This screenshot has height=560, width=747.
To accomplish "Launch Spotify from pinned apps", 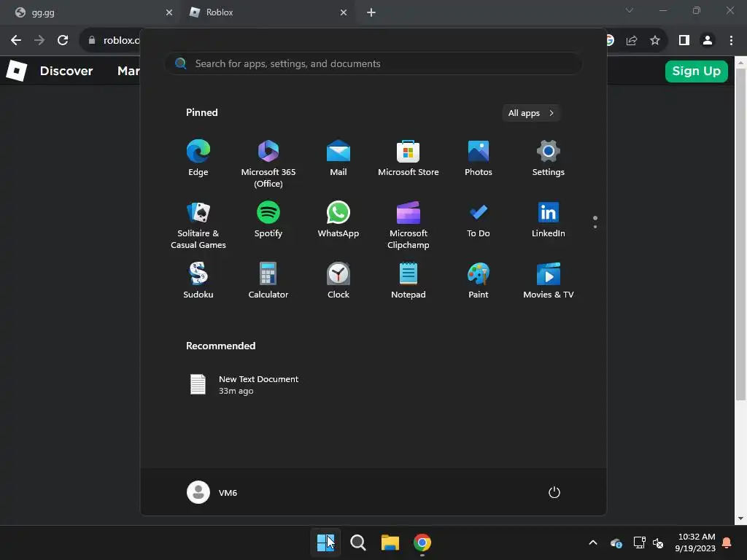I will tap(268, 220).
